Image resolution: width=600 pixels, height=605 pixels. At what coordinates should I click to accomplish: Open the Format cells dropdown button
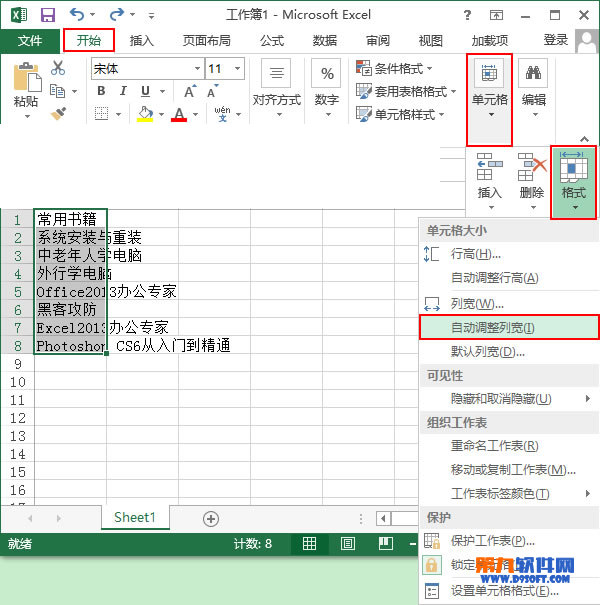pyautogui.click(x=574, y=181)
